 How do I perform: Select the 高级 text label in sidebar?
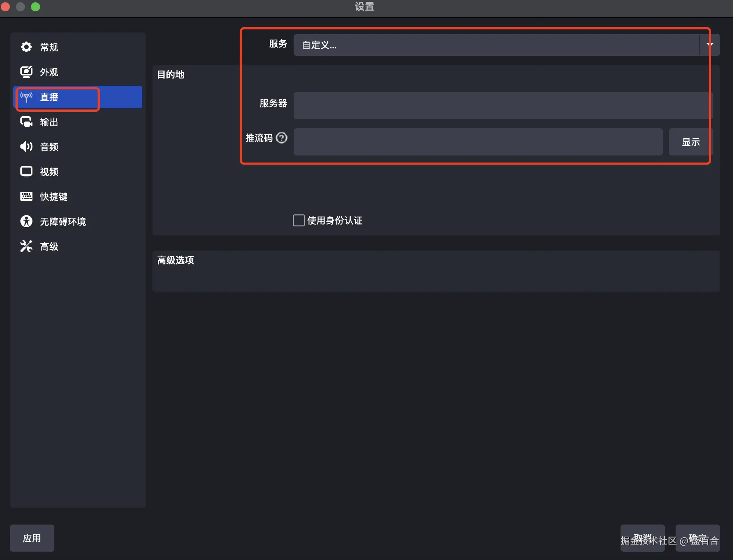49,246
